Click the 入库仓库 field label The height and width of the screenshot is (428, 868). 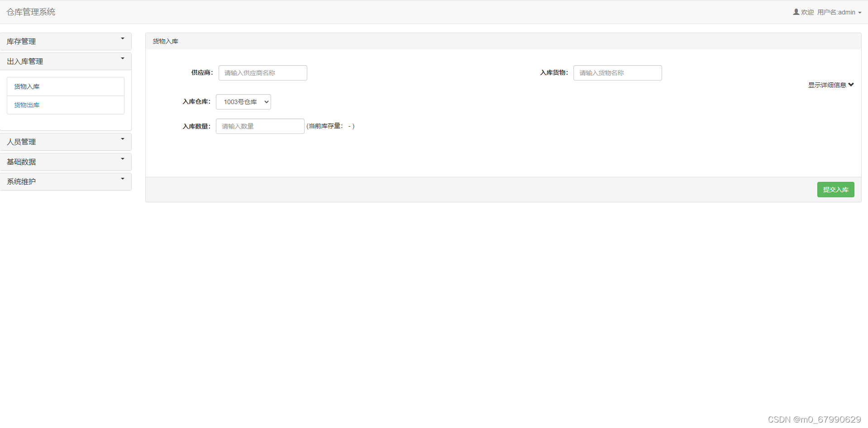(x=196, y=101)
